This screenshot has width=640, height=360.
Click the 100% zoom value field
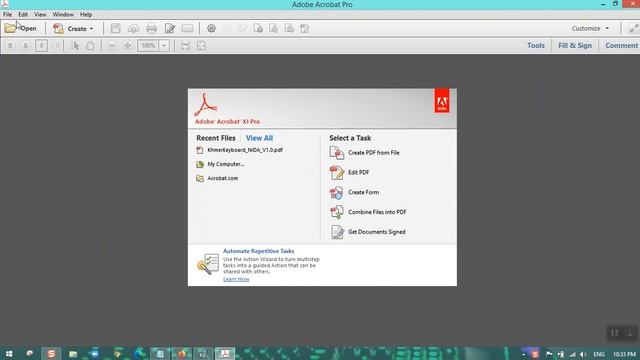(148, 45)
